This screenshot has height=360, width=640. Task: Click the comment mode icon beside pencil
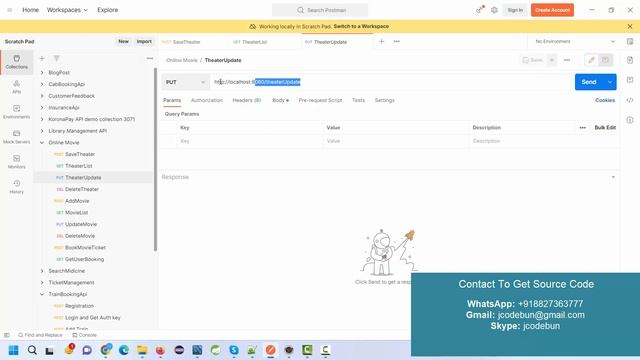click(x=605, y=60)
